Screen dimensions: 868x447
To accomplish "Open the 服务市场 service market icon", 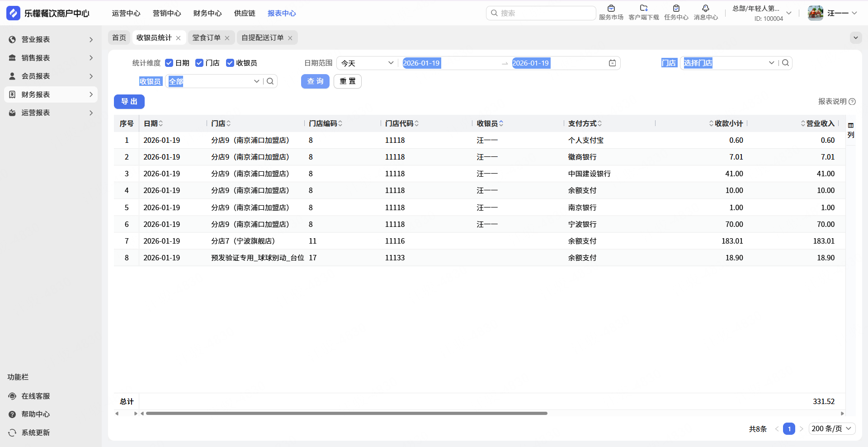I will pos(611,9).
